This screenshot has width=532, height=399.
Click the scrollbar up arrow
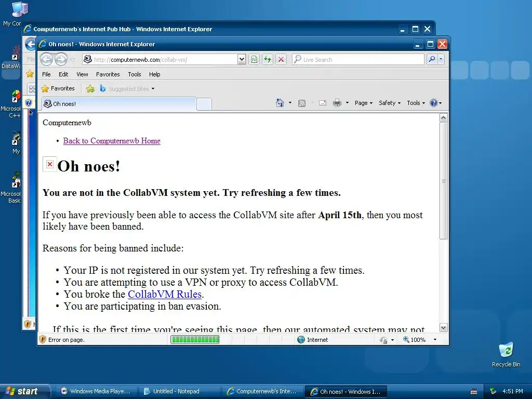click(444, 118)
